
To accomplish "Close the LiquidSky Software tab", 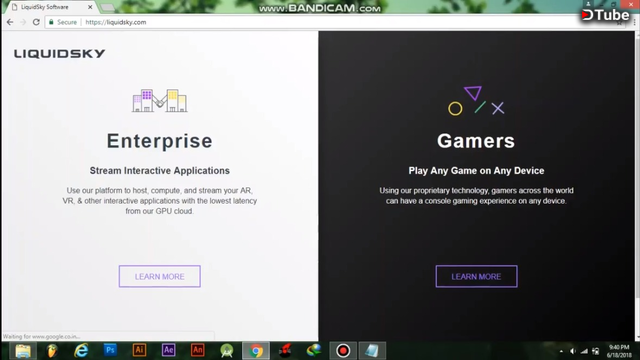I will click(x=90, y=7).
